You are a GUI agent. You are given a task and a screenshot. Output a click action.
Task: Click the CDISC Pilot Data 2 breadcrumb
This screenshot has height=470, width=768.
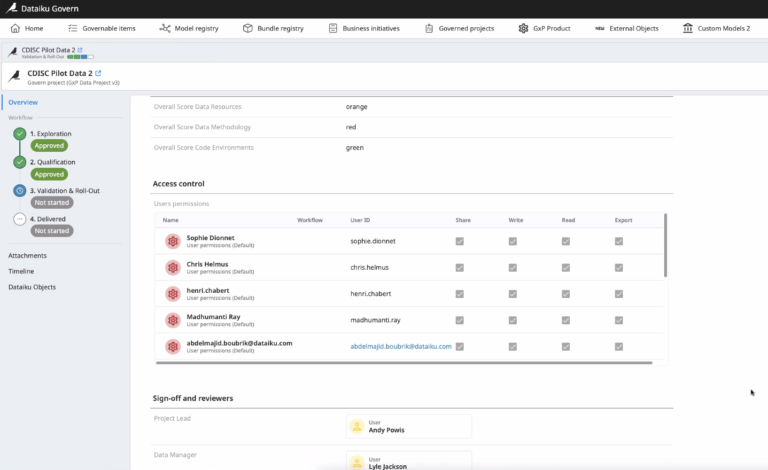point(48,50)
